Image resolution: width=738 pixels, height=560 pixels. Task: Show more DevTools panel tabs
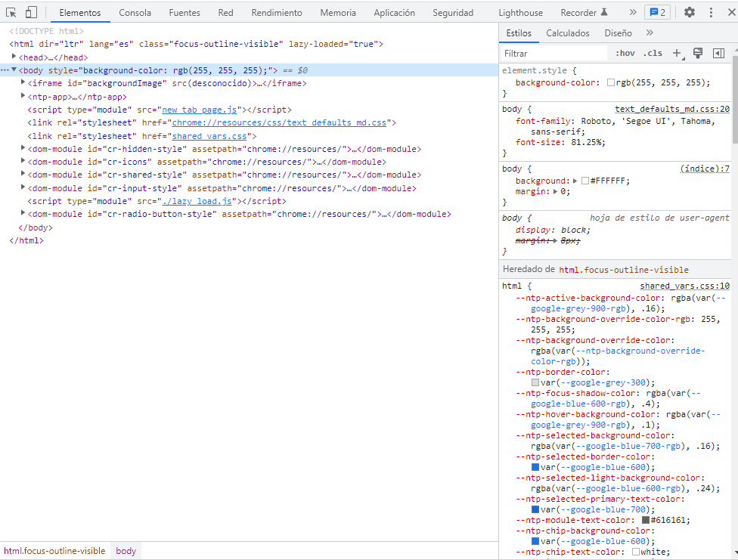[x=632, y=13]
